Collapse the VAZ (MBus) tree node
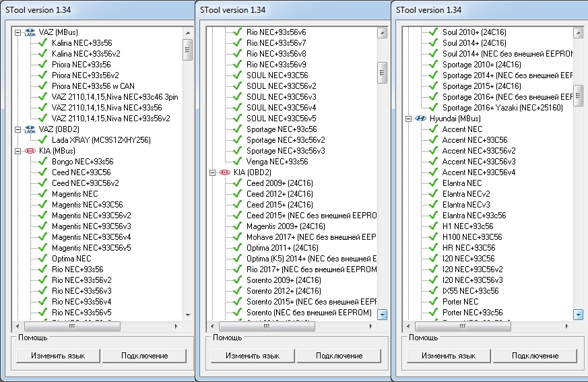The width and height of the screenshot is (588, 382). coord(17,32)
